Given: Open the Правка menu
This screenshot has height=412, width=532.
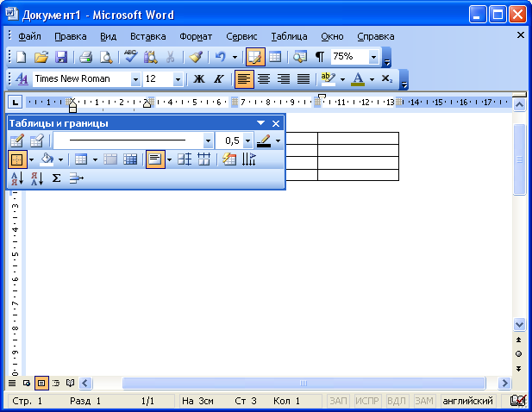Looking at the screenshot, I should point(70,36).
